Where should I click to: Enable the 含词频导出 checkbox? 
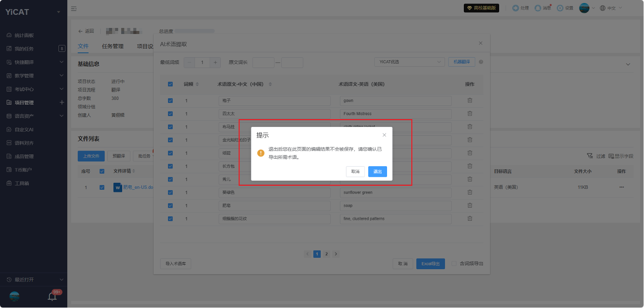pos(454,264)
